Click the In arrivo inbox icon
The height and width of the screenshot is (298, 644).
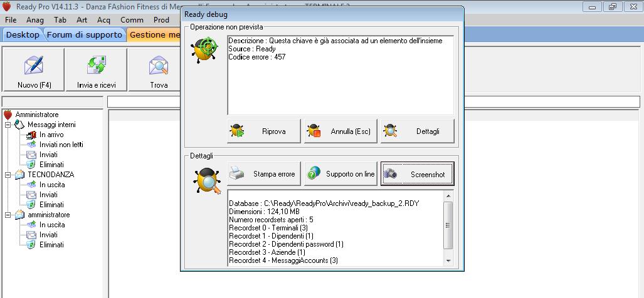[x=31, y=135]
